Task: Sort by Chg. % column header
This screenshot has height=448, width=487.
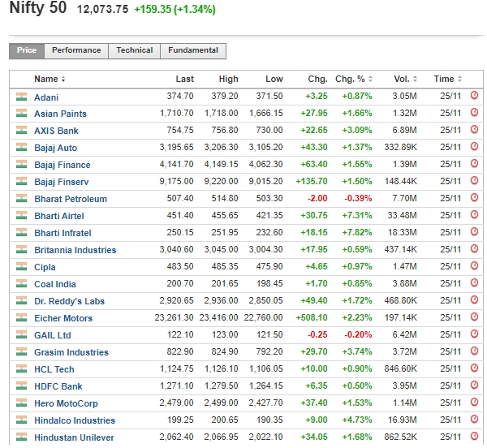Action: (354, 80)
